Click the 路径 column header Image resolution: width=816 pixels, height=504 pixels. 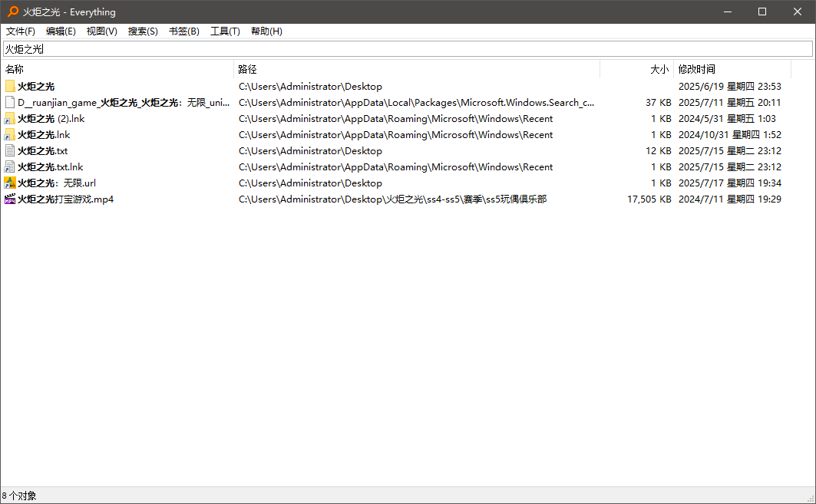point(415,69)
